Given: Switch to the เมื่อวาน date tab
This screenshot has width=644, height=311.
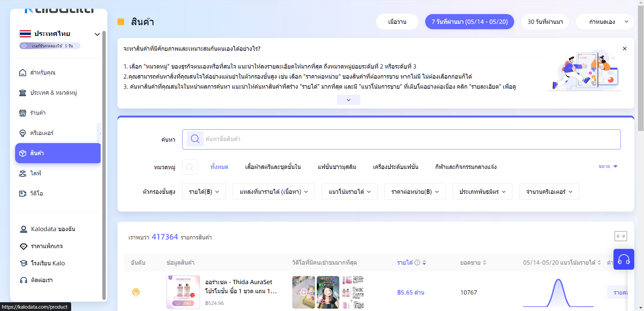Looking at the screenshot, I should pos(397,21).
